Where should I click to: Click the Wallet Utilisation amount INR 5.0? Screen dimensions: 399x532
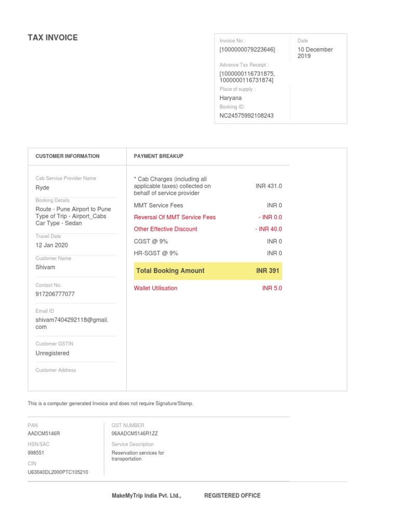tap(272, 288)
